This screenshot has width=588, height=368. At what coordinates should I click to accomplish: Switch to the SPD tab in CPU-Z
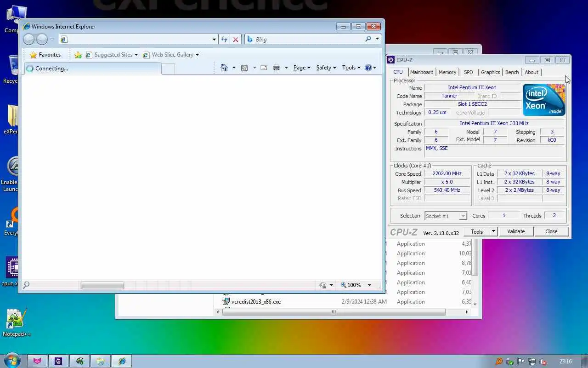pyautogui.click(x=468, y=72)
